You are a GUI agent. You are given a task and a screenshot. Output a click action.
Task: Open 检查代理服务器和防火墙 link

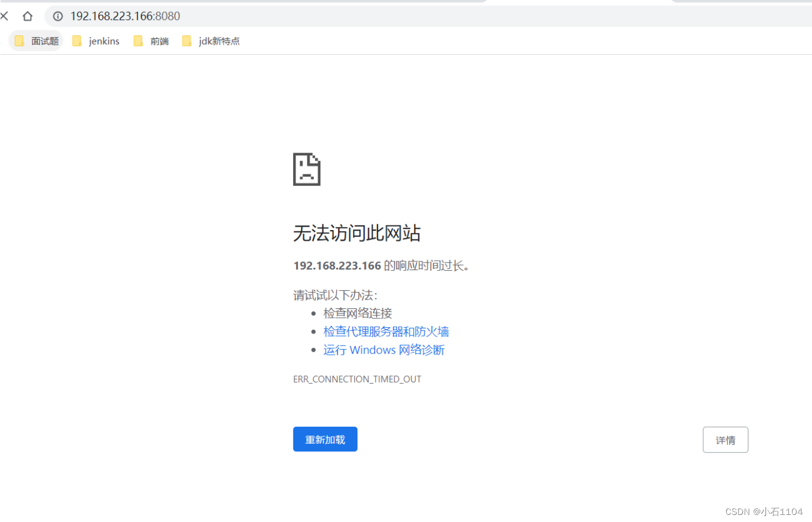click(x=386, y=331)
